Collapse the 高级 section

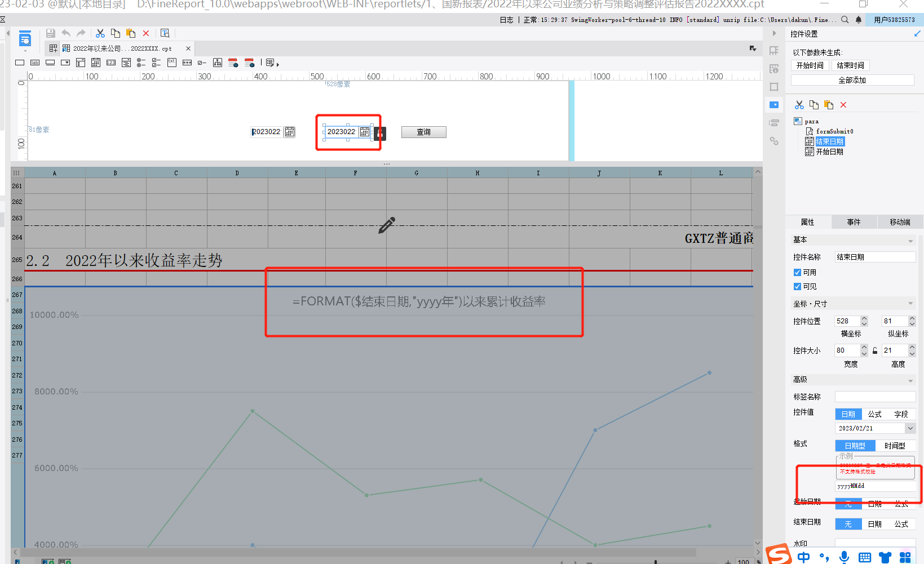pos(910,381)
